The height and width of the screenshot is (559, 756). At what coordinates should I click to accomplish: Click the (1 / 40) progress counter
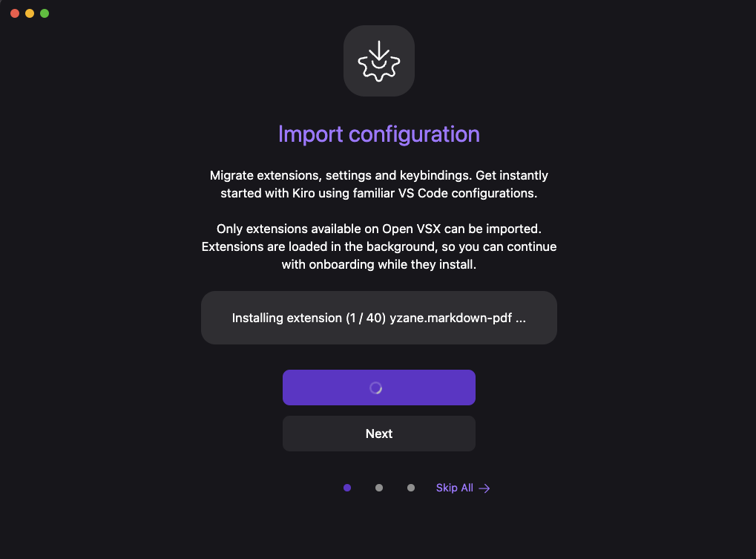[x=366, y=318]
